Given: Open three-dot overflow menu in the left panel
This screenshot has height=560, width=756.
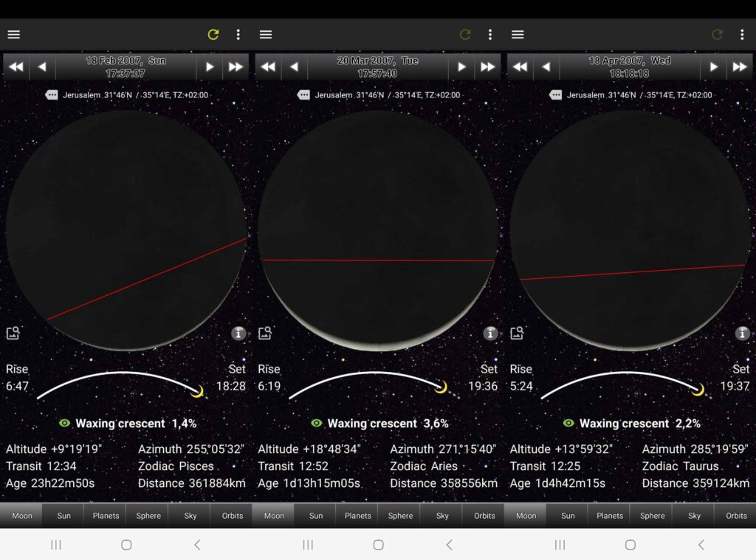Looking at the screenshot, I should [238, 35].
